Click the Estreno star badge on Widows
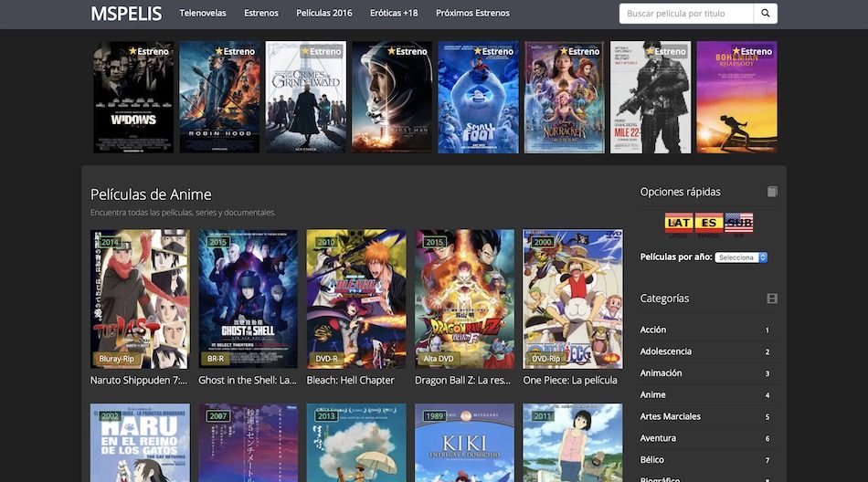 click(x=149, y=51)
